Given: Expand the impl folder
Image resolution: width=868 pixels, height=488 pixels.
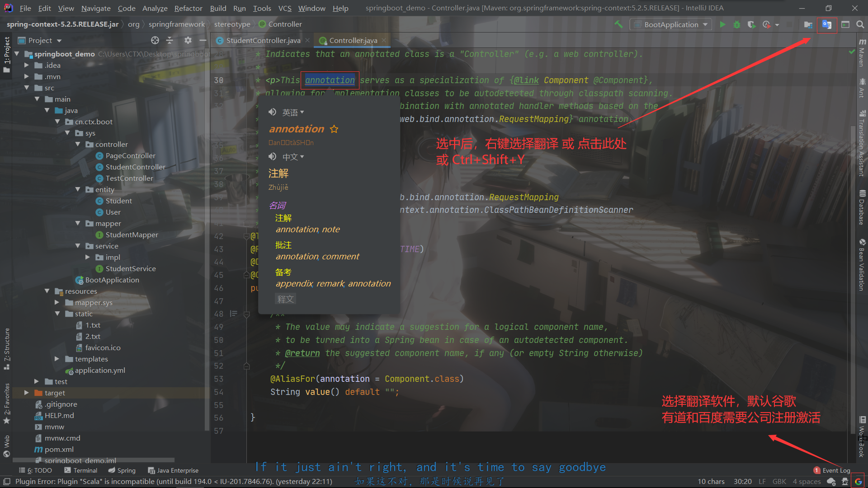Looking at the screenshot, I should coord(88,257).
